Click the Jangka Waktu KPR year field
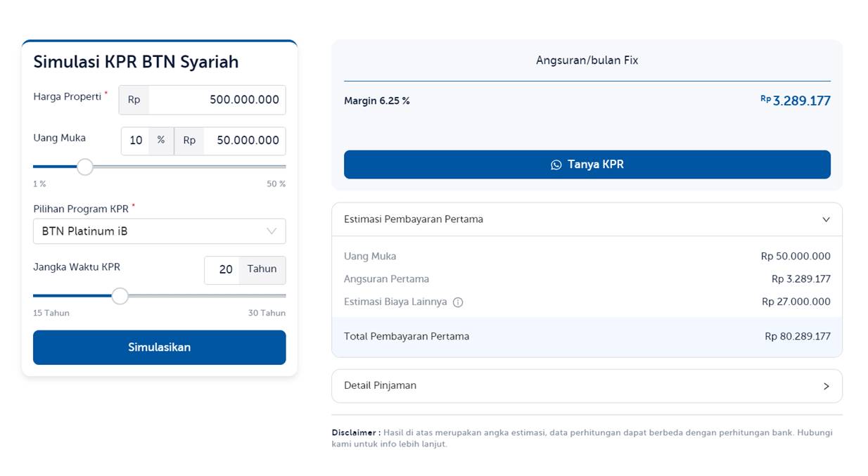Screen dimensions: 868x476 click(223, 270)
